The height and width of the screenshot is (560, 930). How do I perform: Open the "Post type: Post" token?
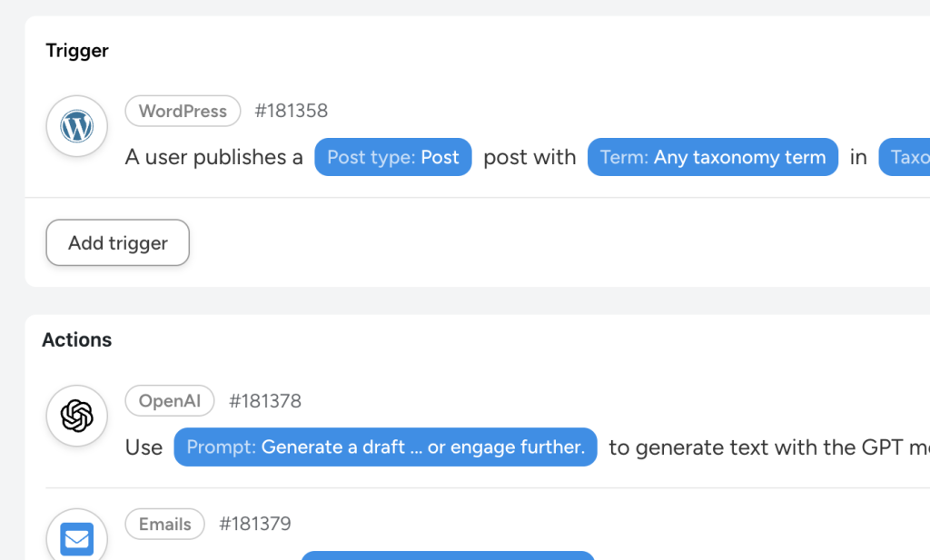393,157
